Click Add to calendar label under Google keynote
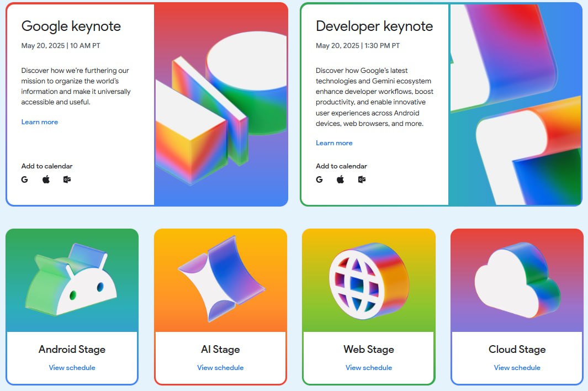This screenshot has height=391, width=588. point(47,166)
